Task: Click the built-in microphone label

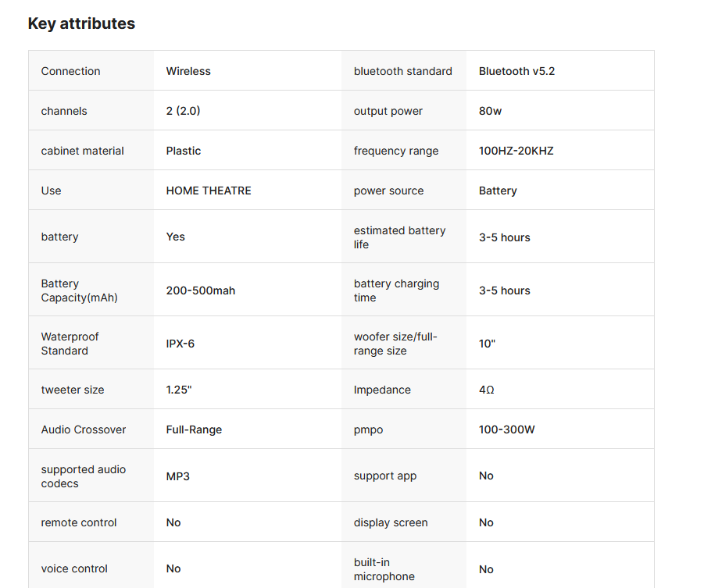Action: pos(384,569)
